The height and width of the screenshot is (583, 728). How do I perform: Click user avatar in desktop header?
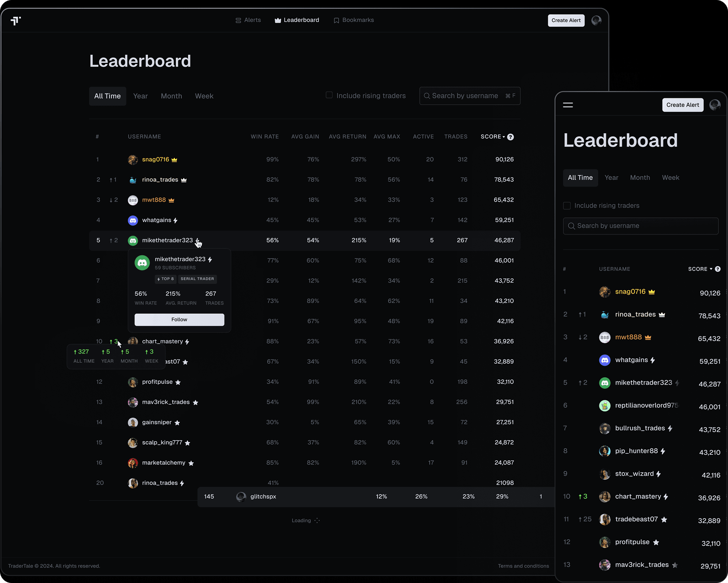pyautogui.click(x=596, y=20)
